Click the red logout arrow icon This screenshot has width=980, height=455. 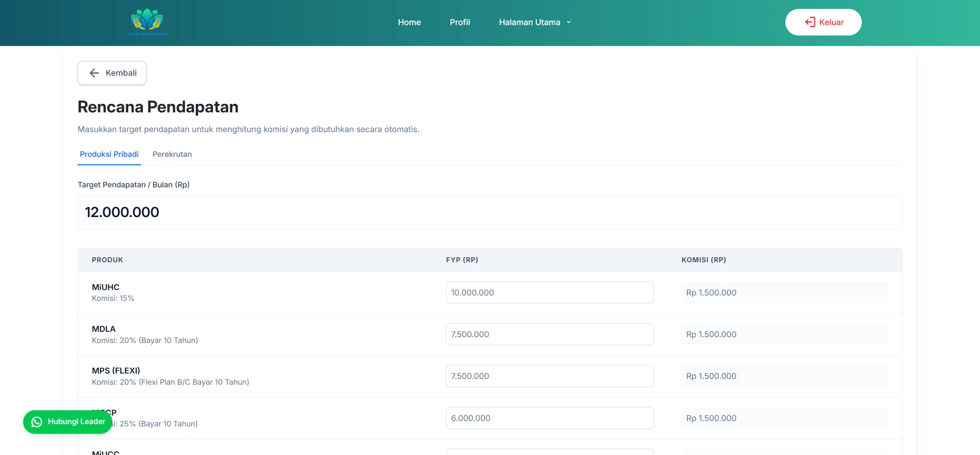pyautogui.click(x=810, y=22)
